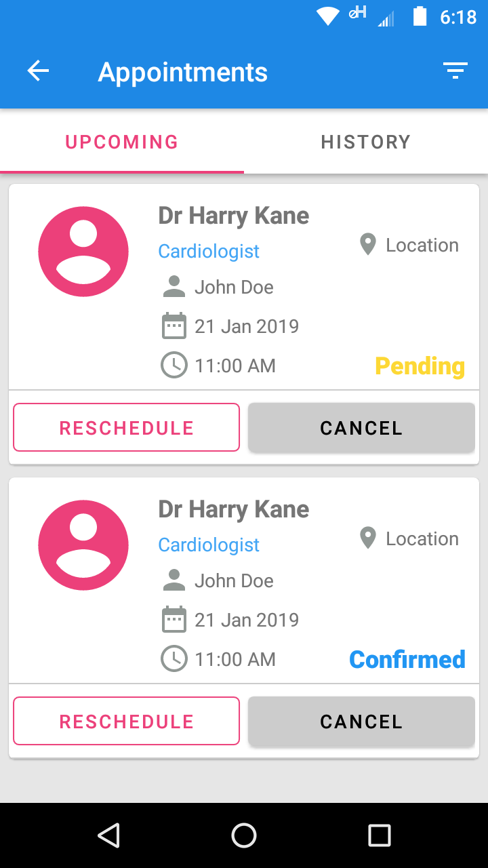Tap the doctor avatar on the Confirmed appointment
This screenshot has width=488, height=868.
coord(83,545)
